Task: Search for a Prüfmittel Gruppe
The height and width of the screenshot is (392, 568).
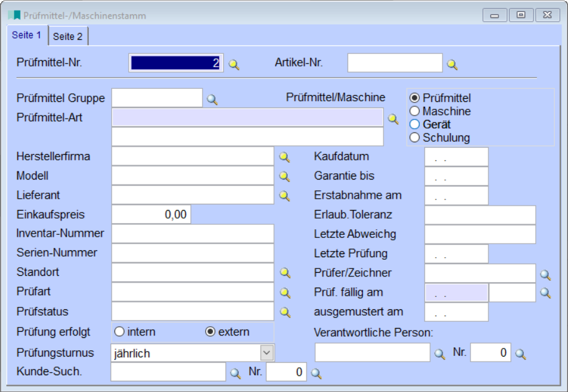Action: click(x=212, y=99)
